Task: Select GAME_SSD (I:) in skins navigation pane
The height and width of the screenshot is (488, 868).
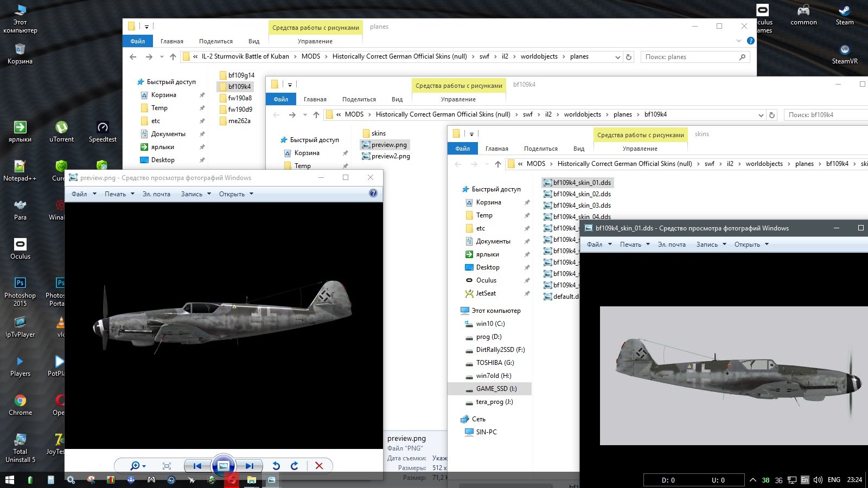Action: click(490, 389)
